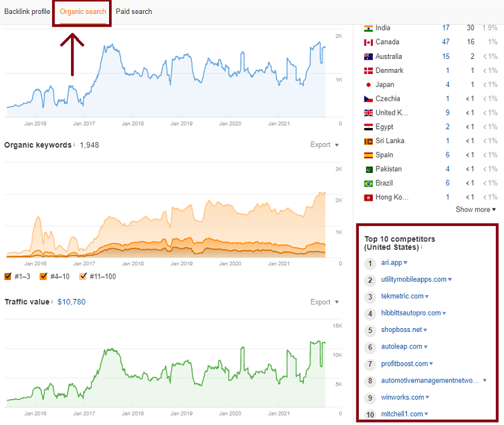The height and width of the screenshot is (425, 504).
Task: Click the Traffic value info icon
Action: [52, 301]
